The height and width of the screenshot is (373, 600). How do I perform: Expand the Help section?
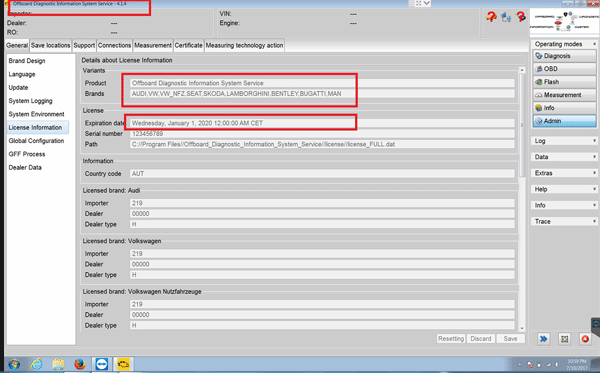[x=564, y=189]
